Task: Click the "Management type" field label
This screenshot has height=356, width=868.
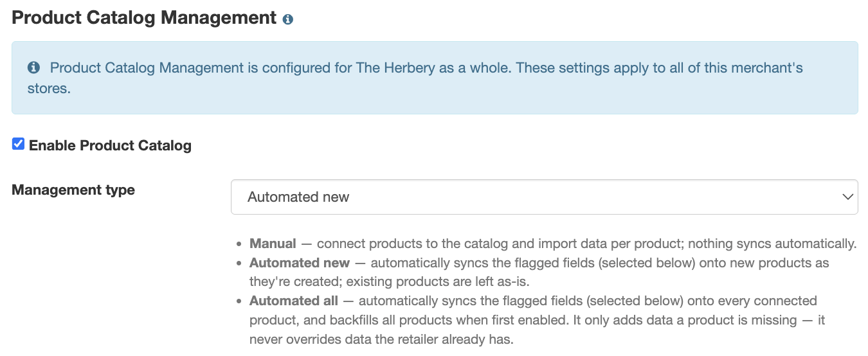Action: coord(73,190)
